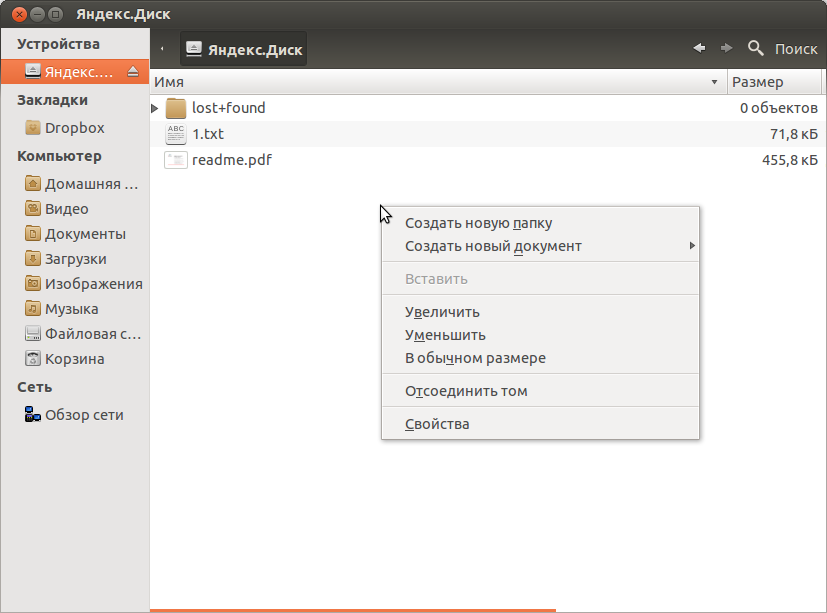Open Обзор сети network browser

click(x=83, y=415)
